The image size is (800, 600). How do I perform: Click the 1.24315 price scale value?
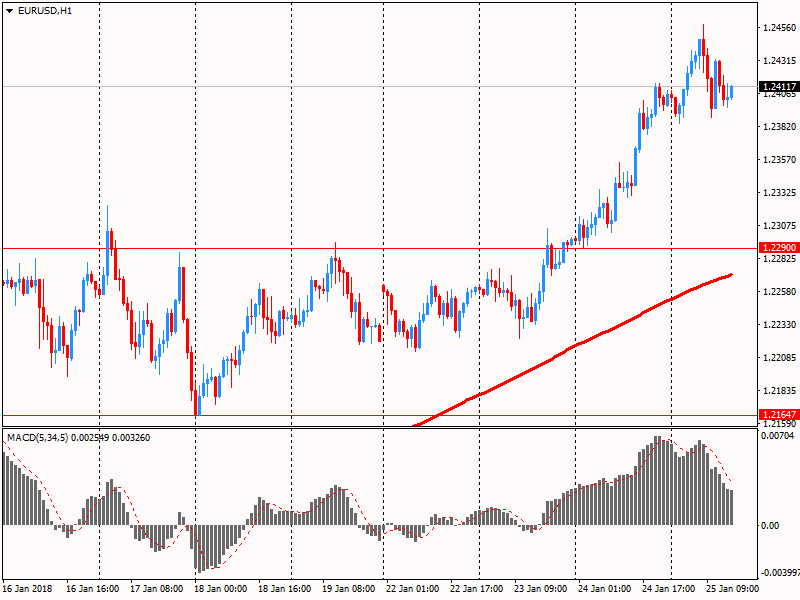pyautogui.click(x=780, y=61)
